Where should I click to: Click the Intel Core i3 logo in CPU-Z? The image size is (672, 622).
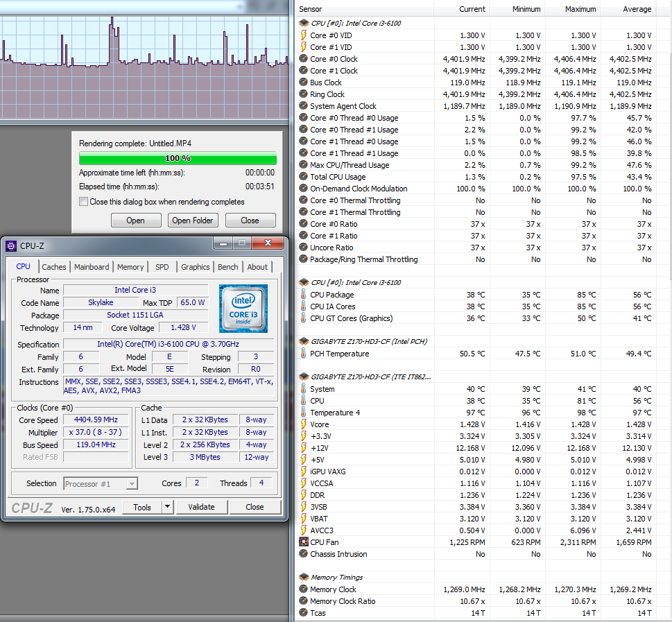[243, 309]
